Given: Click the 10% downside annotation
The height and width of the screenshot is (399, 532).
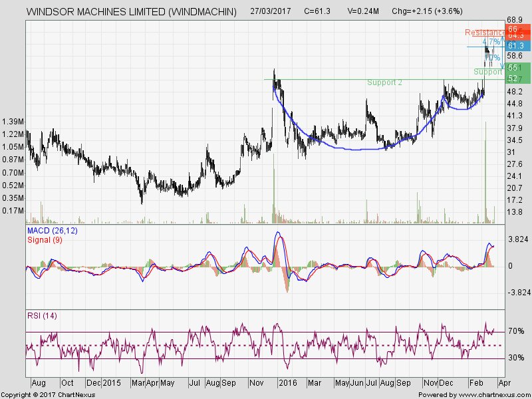Looking at the screenshot, I should (492, 57).
